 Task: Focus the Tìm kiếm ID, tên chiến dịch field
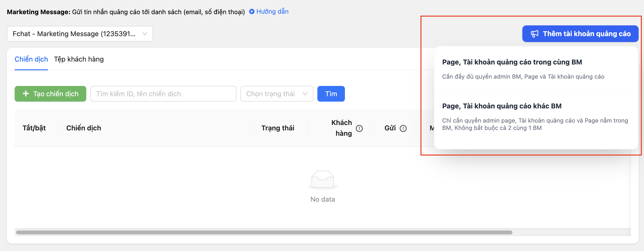point(163,94)
